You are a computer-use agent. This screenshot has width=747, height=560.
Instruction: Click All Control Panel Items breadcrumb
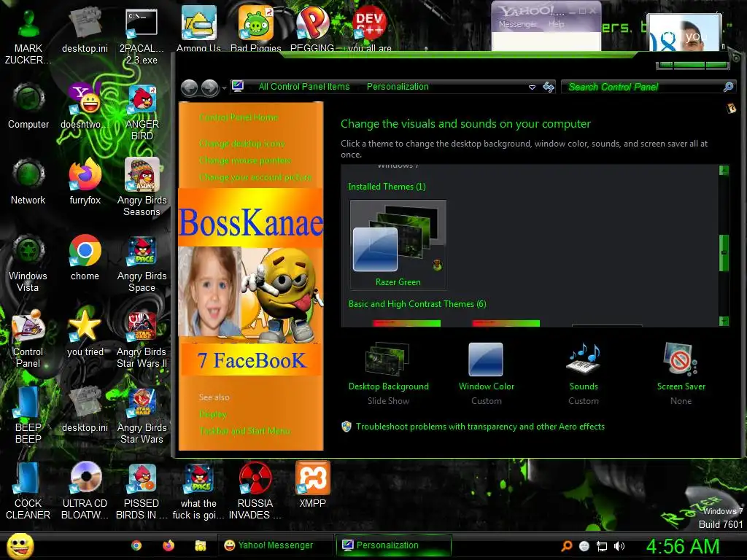(304, 87)
